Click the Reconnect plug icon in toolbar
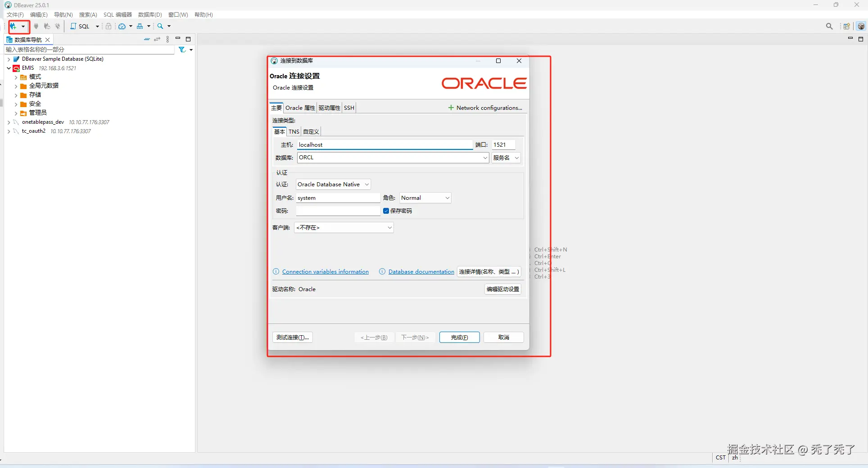Screen dimensions: 868x468 pos(47,27)
